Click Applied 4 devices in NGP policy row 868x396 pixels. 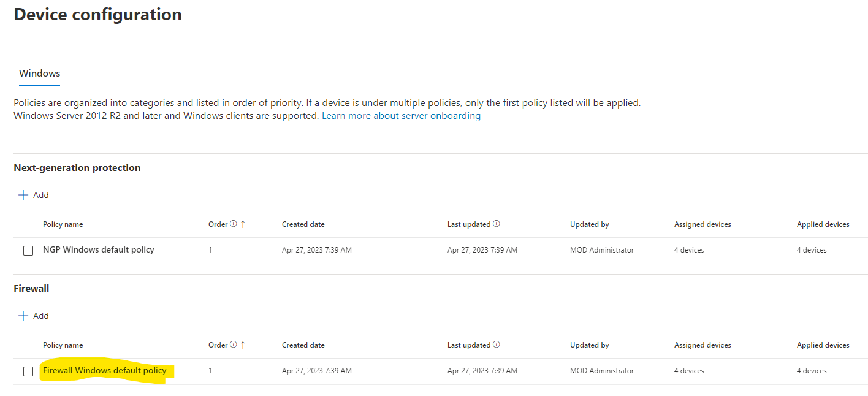[x=812, y=250]
